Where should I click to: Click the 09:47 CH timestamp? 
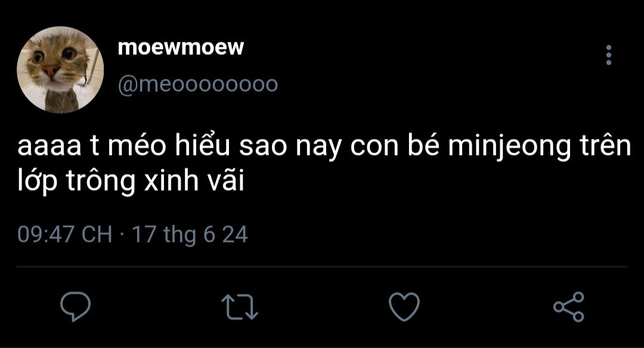coord(65,234)
